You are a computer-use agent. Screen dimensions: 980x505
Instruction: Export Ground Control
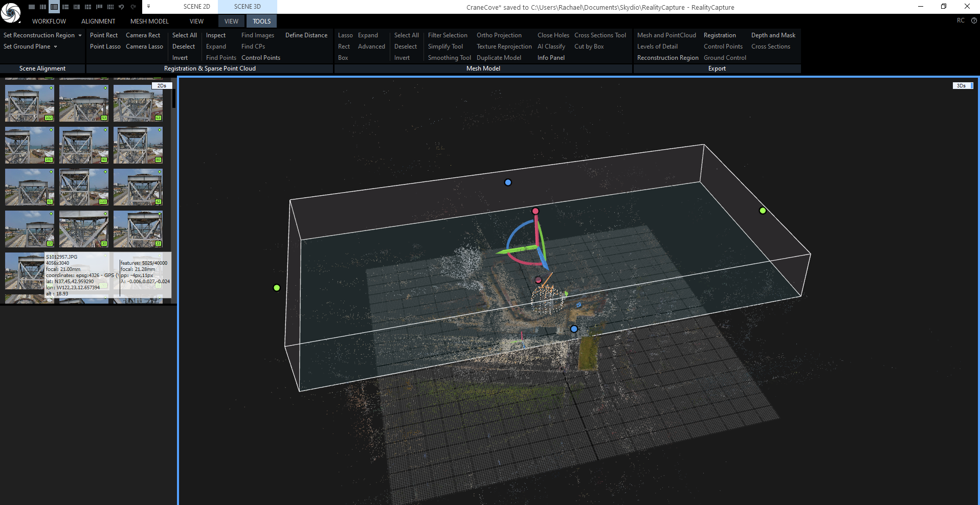(x=725, y=58)
